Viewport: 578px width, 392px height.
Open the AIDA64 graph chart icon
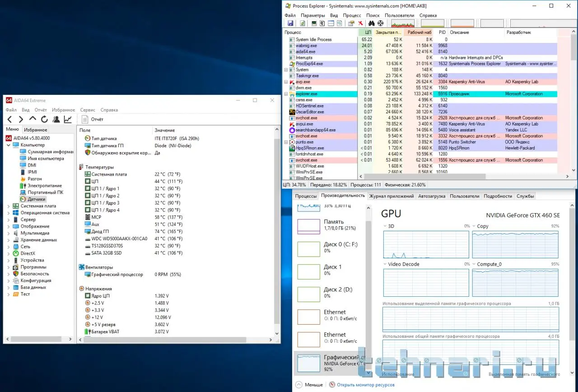68,119
